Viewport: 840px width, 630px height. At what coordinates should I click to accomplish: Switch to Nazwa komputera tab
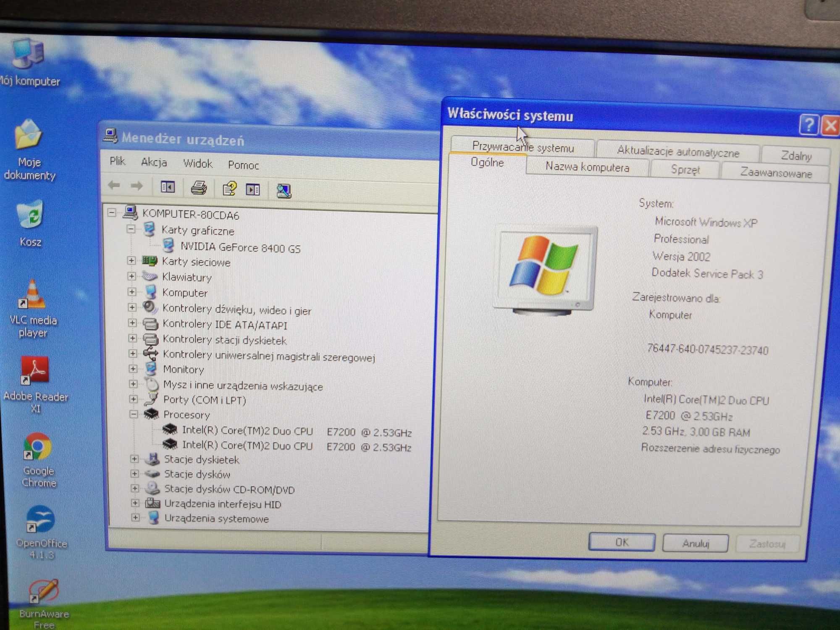587,167
